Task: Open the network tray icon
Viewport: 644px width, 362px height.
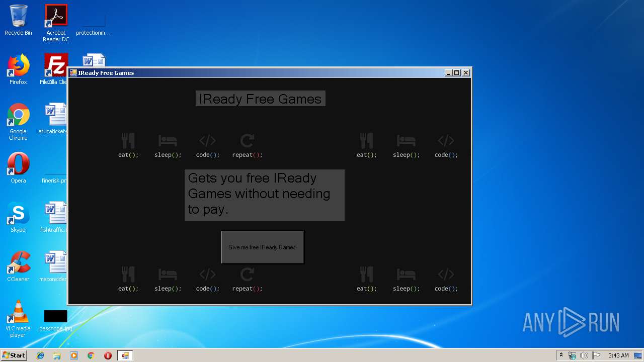Action: pos(572,355)
